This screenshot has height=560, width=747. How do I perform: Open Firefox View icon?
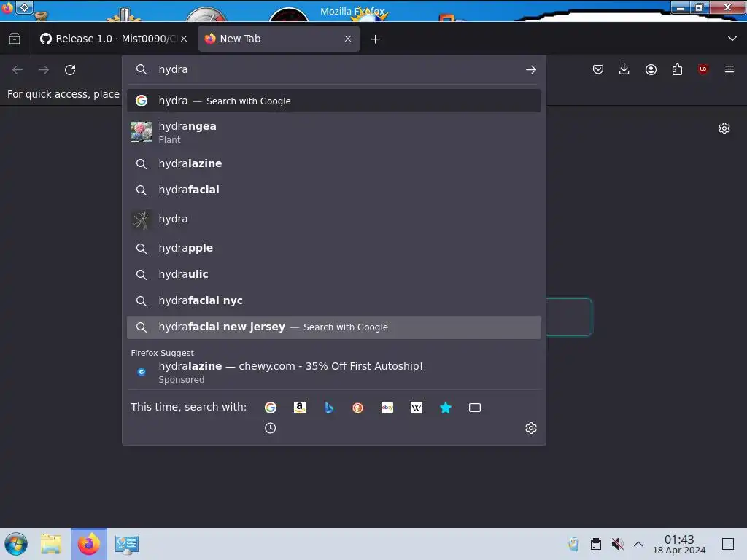pos(15,39)
